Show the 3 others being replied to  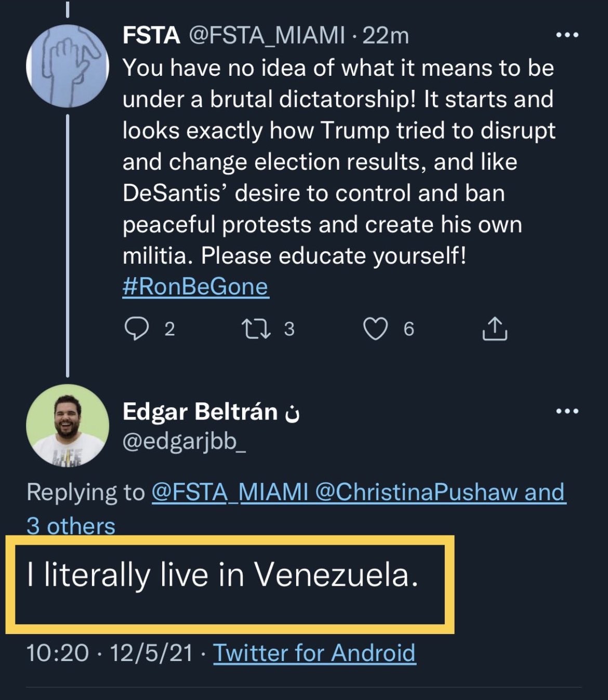tap(71, 526)
